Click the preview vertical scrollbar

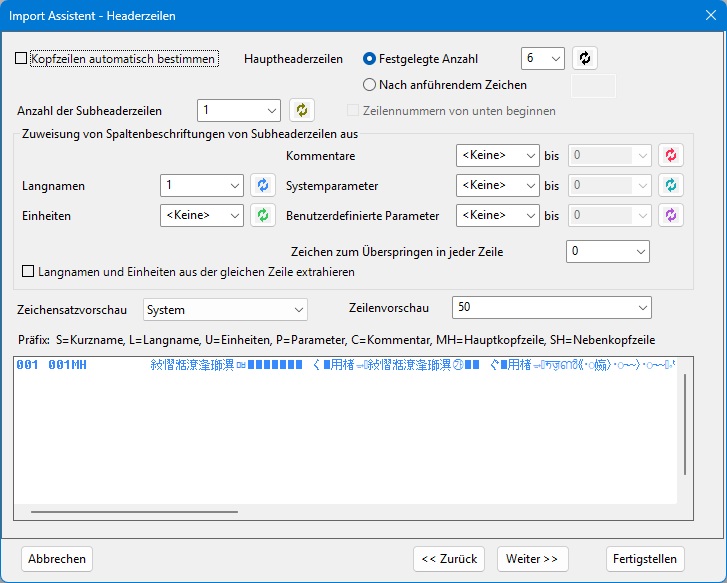[685, 424]
